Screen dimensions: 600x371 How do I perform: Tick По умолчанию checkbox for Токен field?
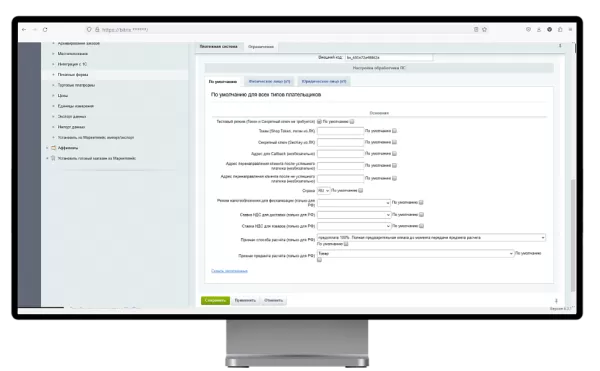pyautogui.click(x=394, y=131)
